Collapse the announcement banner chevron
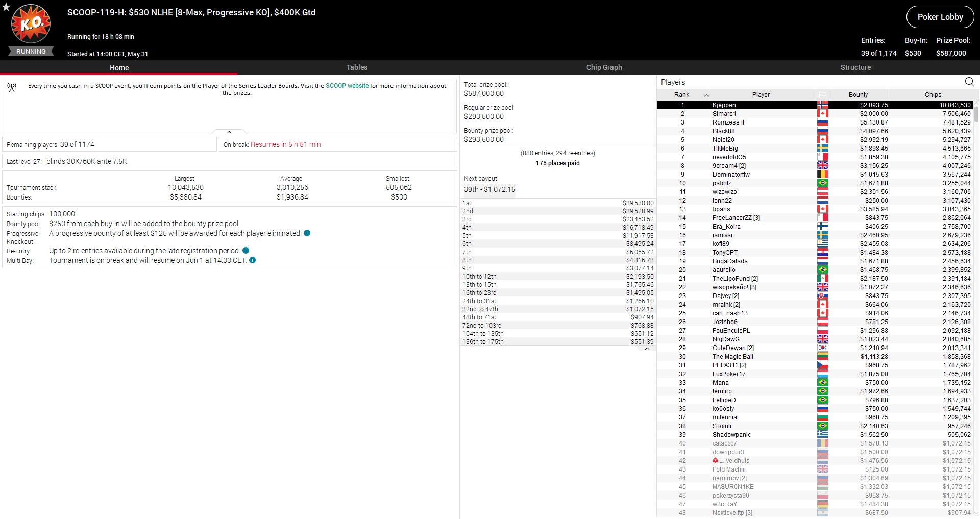Viewport: 980px width, 519px height. pyautogui.click(x=229, y=132)
